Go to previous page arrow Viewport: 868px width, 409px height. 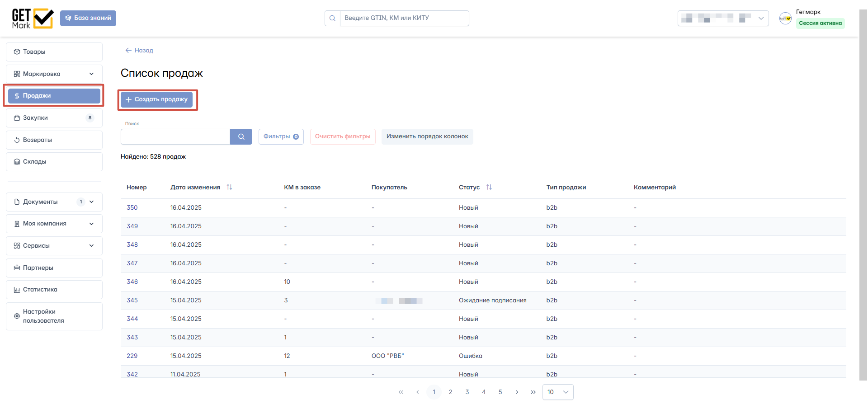coord(417,392)
